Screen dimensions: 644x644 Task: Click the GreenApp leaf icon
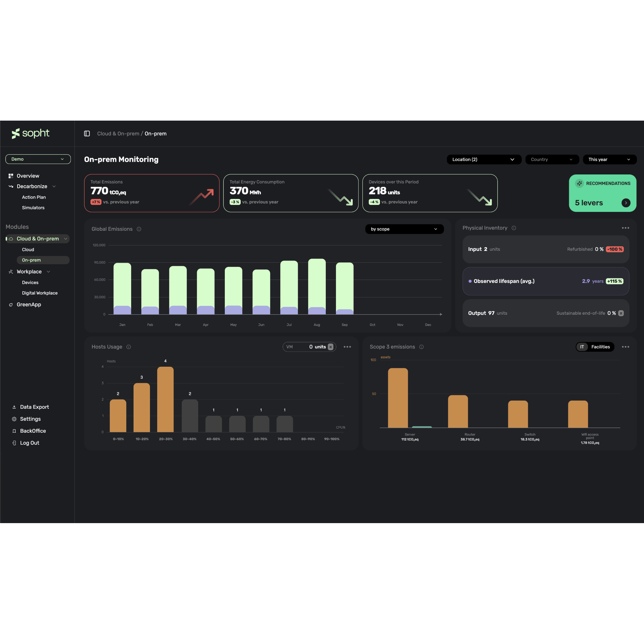(x=11, y=305)
